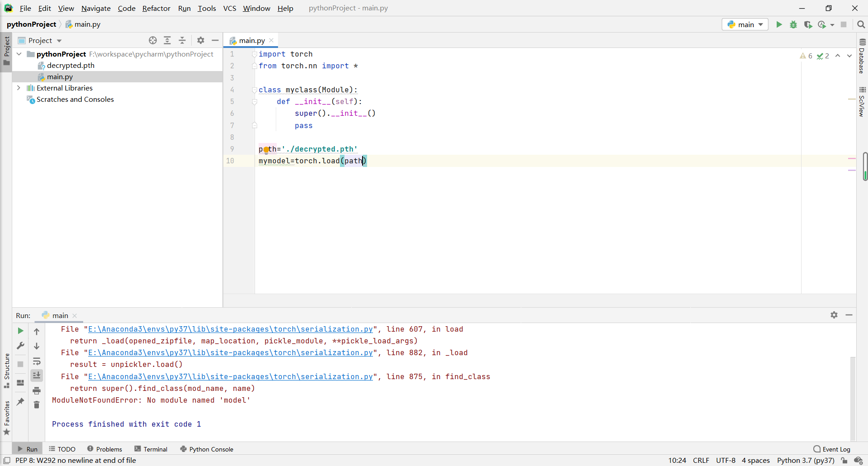Close the main.py editor tab

(271, 40)
